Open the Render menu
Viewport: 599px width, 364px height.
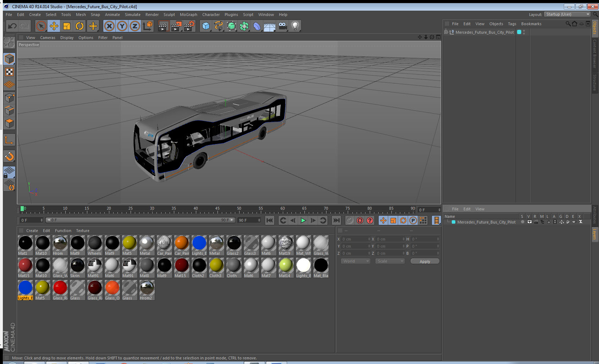(152, 15)
